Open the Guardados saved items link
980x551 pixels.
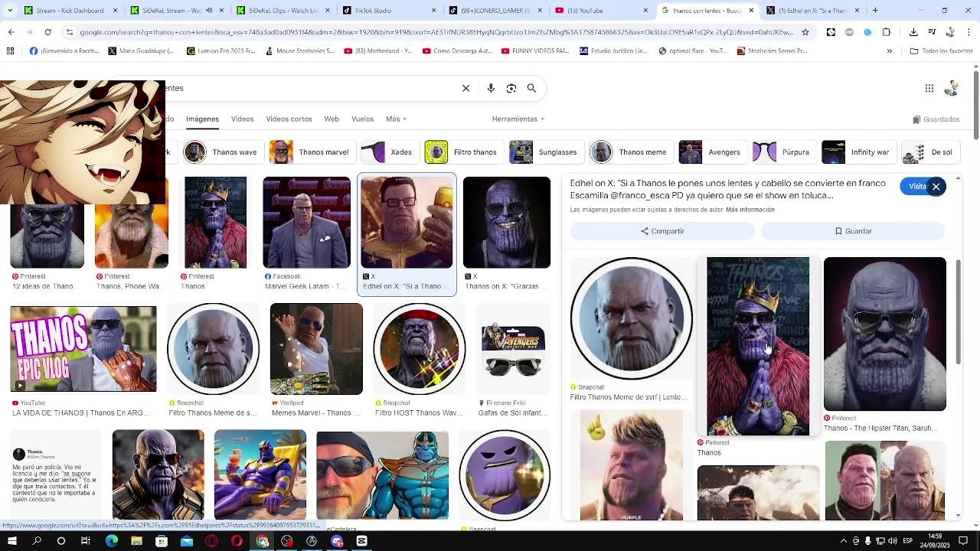(x=936, y=119)
